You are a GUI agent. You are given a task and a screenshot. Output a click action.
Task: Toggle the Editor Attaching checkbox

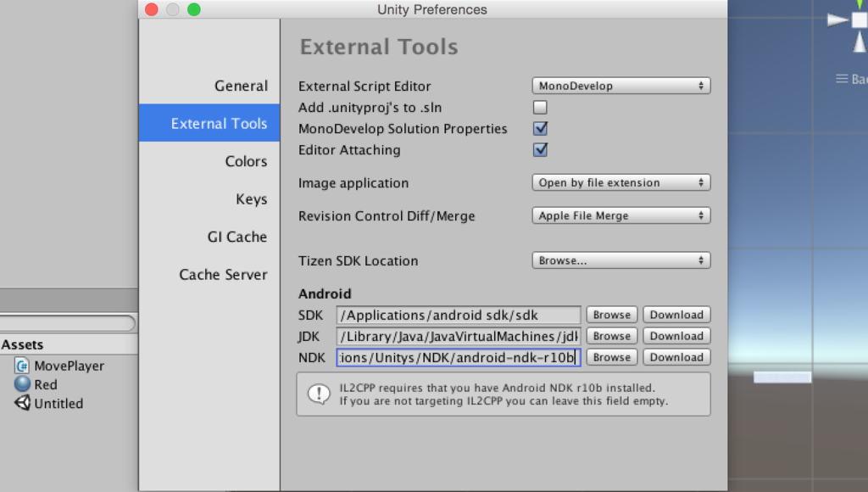click(x=540, y=149)
